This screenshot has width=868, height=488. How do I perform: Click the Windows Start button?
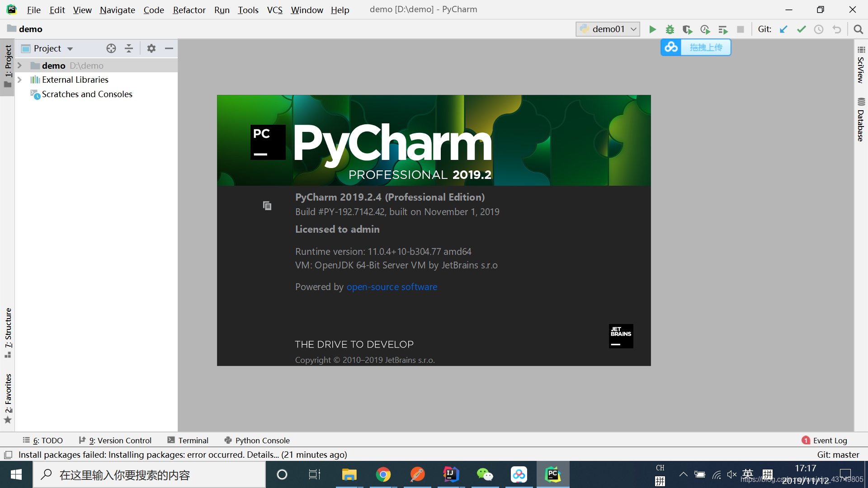(16, 474)
